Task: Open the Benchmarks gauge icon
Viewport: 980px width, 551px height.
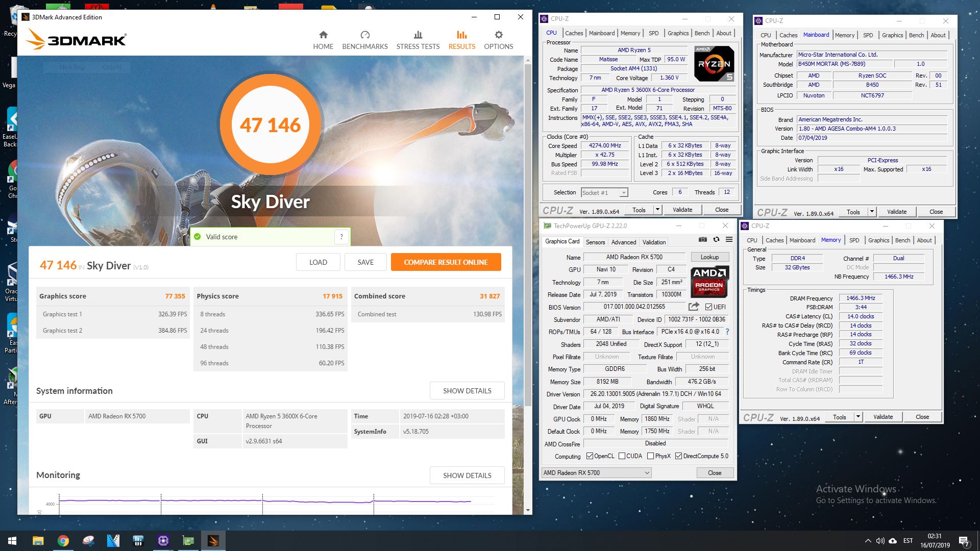Action: pyautogui.click(x=365, y=35)
